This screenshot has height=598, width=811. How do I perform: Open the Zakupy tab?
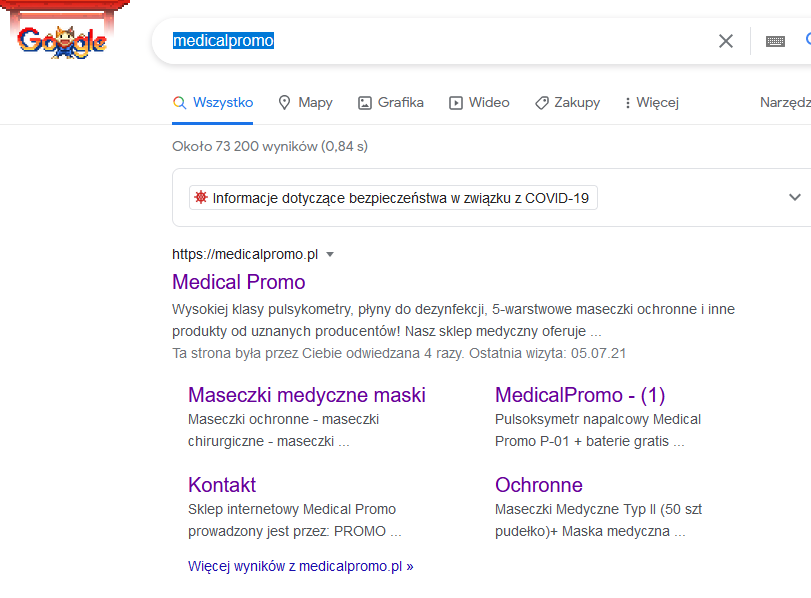click(x=567, y=102)
